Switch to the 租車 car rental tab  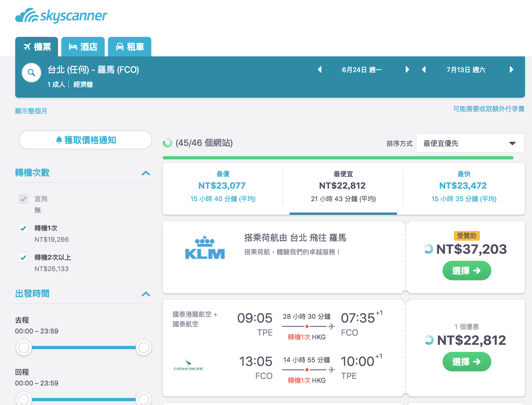click(x=130, y=47)
